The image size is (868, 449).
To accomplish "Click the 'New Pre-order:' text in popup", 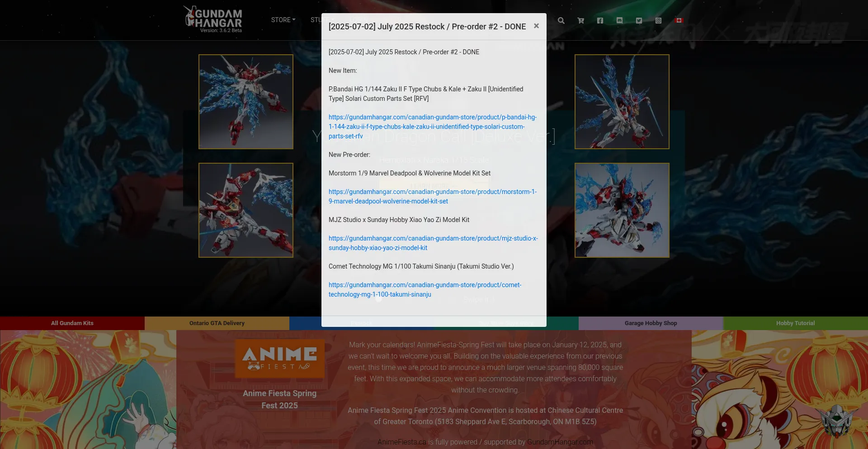I will click(349, 155).
